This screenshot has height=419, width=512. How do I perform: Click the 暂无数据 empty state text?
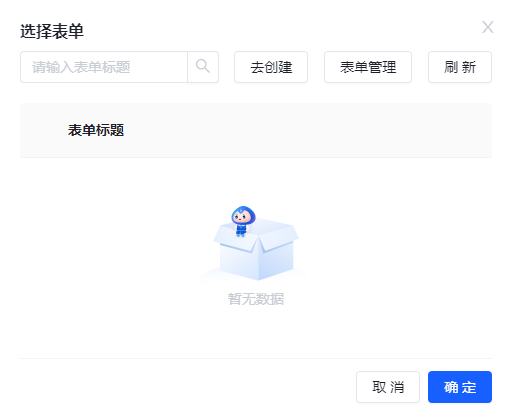point(256,299)
